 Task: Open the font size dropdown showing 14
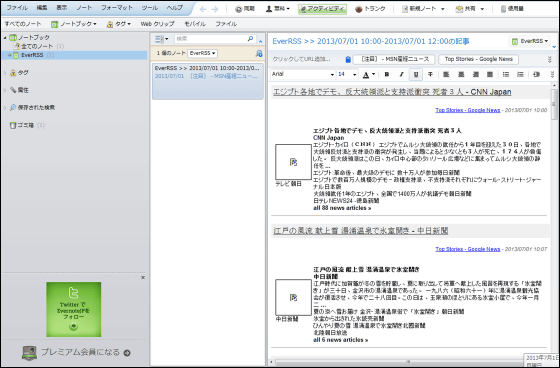coord(347,74)
